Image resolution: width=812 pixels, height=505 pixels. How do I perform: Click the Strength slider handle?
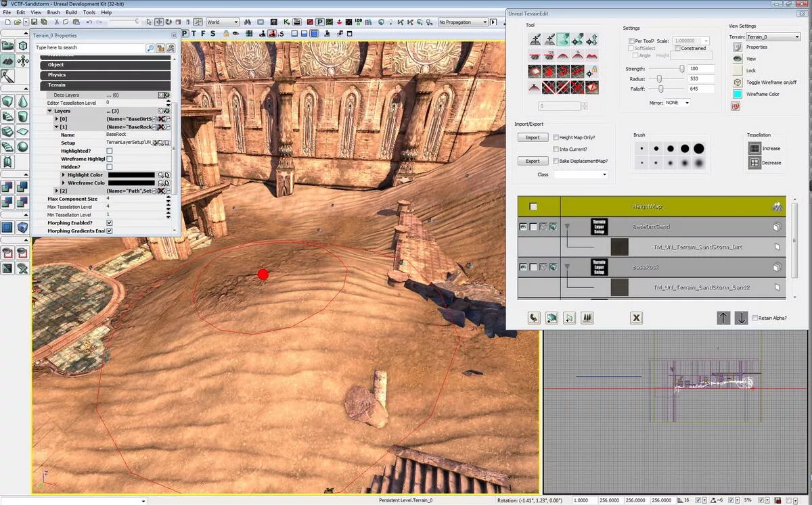(x=682, y=69)
